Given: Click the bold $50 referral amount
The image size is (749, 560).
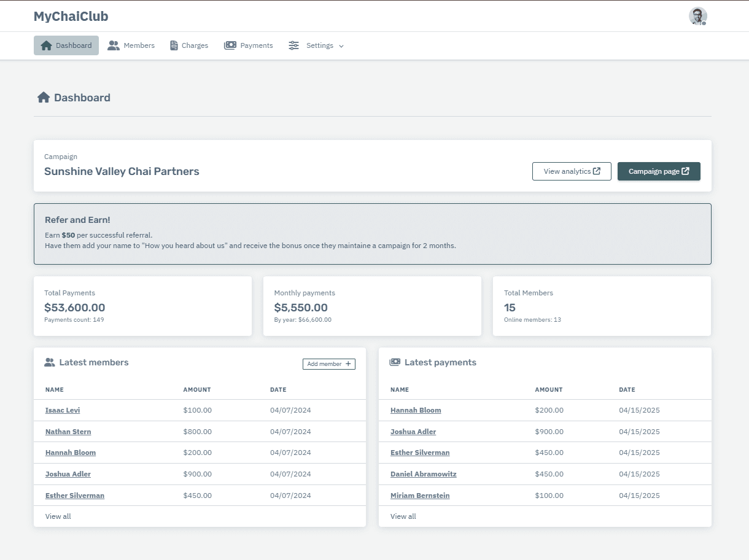Looking at the screenshot, I should (x=68, y=235).
